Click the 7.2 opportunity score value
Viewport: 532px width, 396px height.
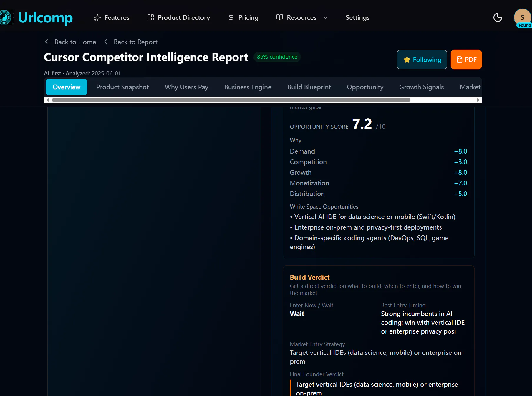pos(362,124)
